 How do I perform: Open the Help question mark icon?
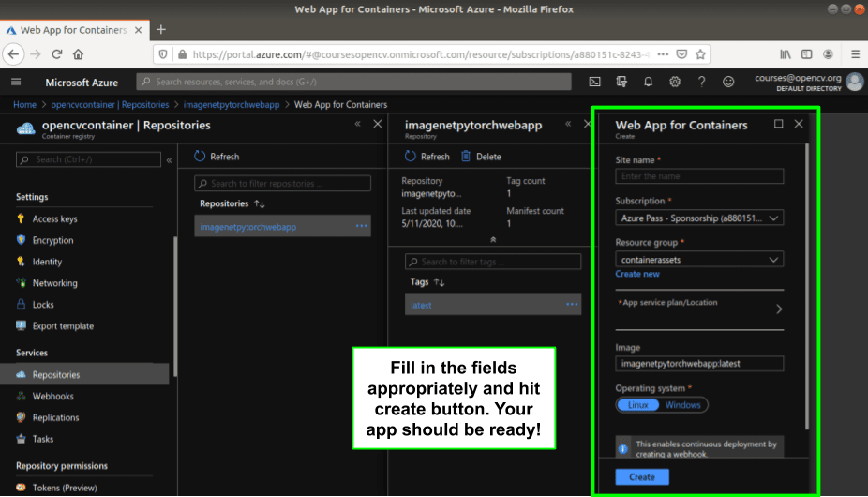pyautogui.click(x=701, y=82)
